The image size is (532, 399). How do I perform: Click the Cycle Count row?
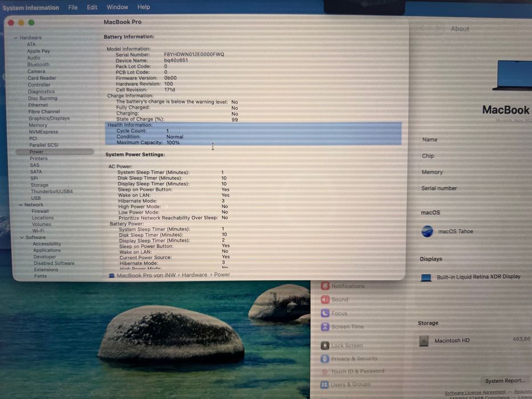pos(253,131)
